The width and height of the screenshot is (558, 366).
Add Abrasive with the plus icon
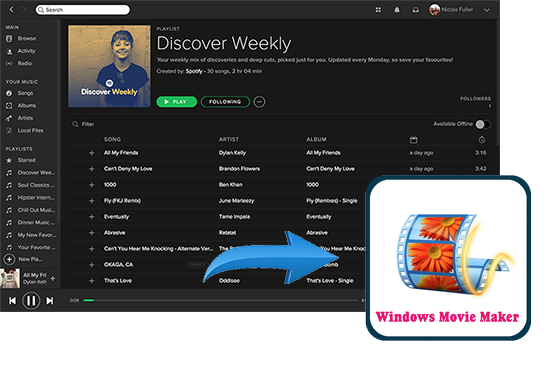pos(91,232)
